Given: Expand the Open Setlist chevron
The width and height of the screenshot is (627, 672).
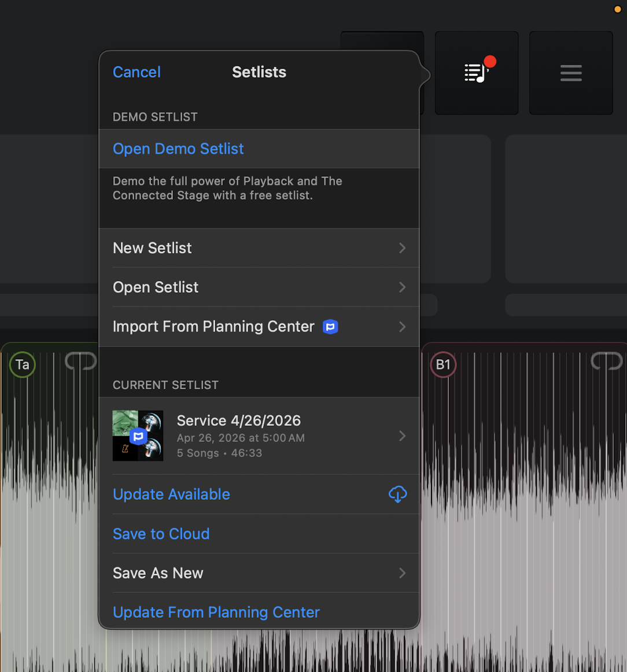Looking at the screenshot, I should click(x=402, y=287).
